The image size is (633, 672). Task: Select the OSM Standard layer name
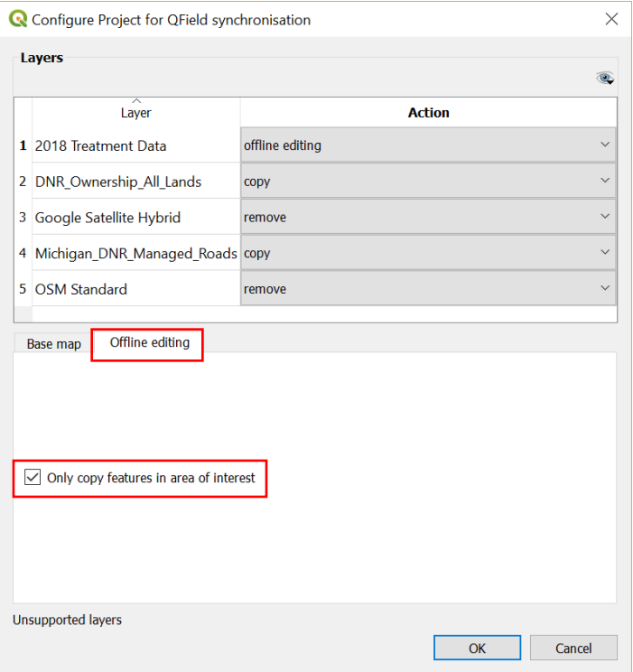(x=81, y=289)
